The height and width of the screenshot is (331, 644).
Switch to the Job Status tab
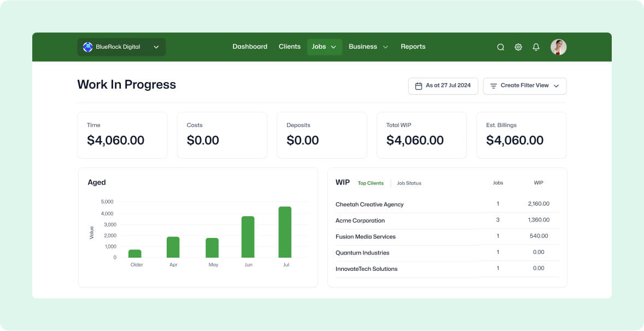click(x=409, y=183)
